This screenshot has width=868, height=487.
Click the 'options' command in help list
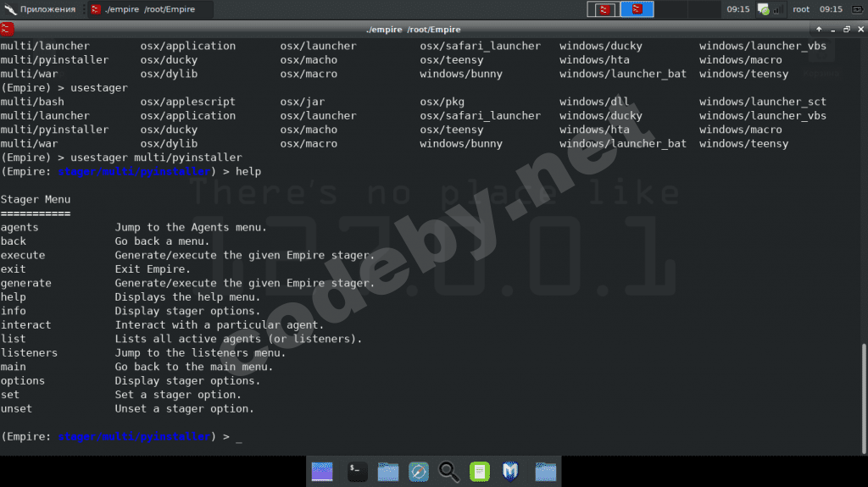click(23, 381)
